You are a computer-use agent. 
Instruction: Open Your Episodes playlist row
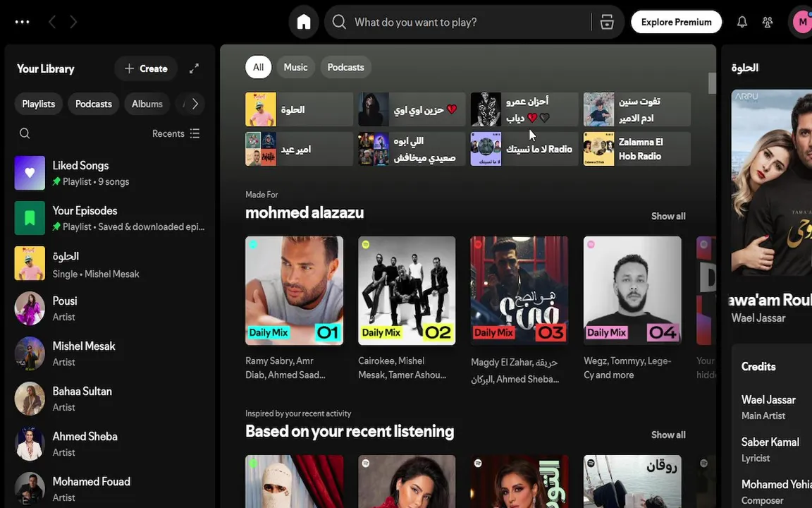click(x=110, y=218)
